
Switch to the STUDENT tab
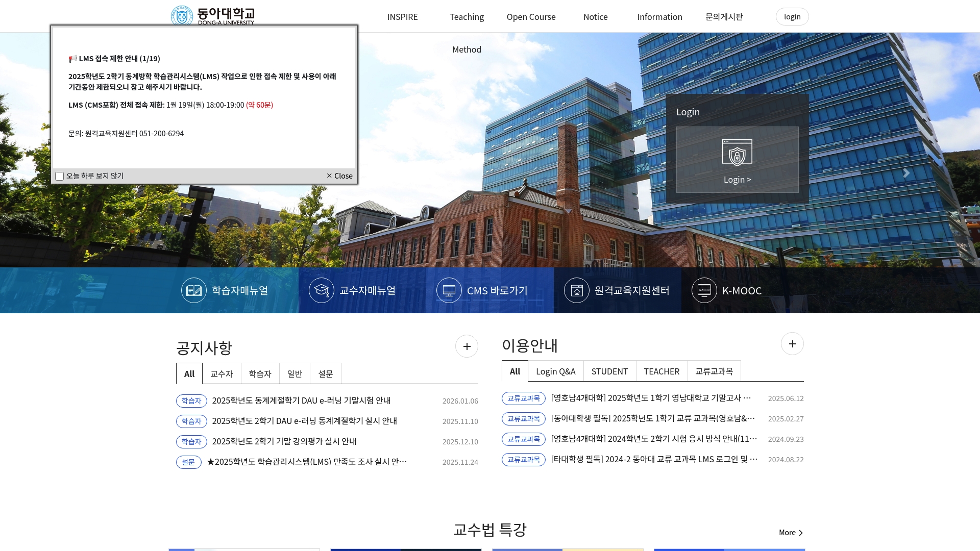[x=609, y=371]
